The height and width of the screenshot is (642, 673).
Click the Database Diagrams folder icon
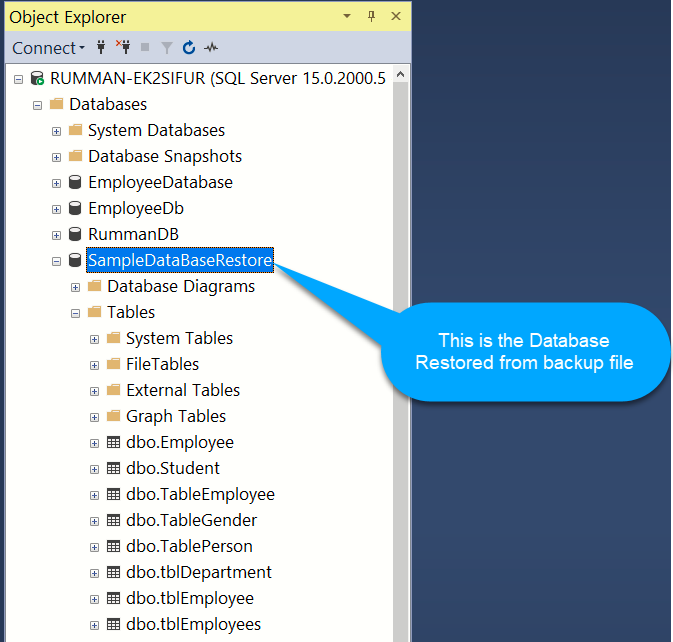click(x=94, y=285)
